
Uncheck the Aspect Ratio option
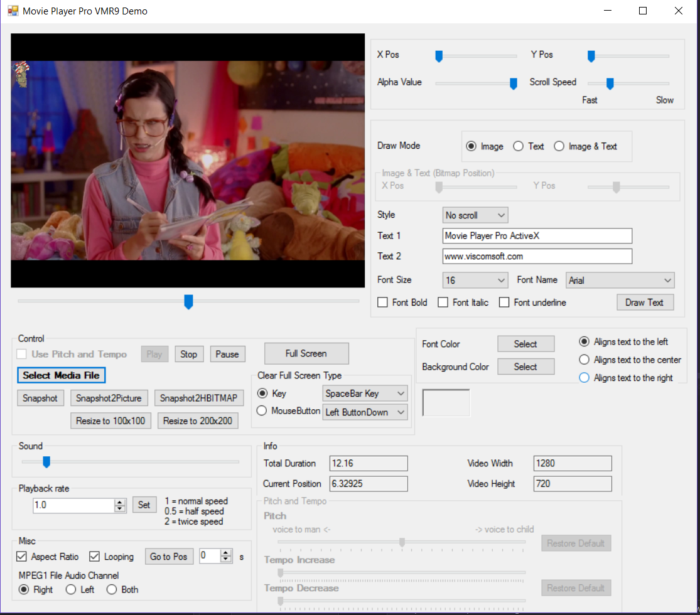click(x=21, y=557)
